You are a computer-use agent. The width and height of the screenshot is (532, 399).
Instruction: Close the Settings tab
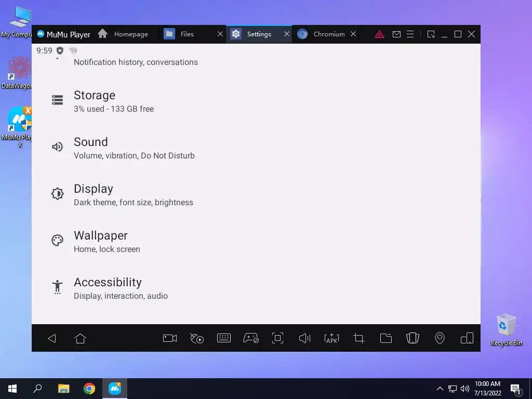pyautogui.click(x=287, y=34)
